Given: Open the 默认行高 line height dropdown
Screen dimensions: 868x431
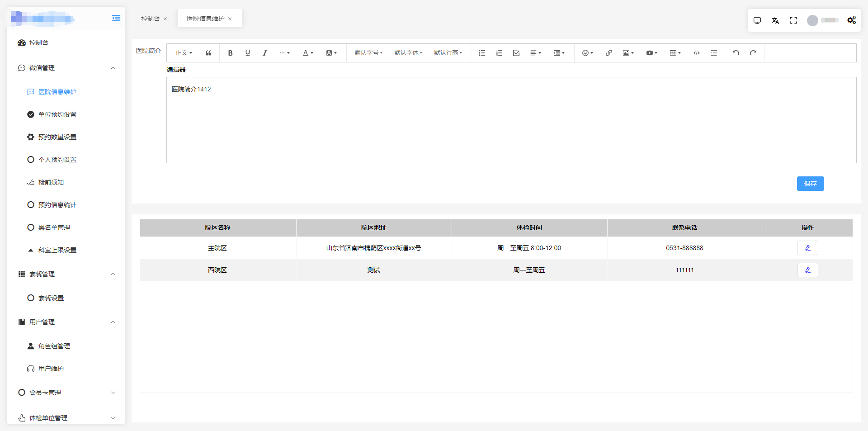Looking at the screenshot, I should [448, 53].
